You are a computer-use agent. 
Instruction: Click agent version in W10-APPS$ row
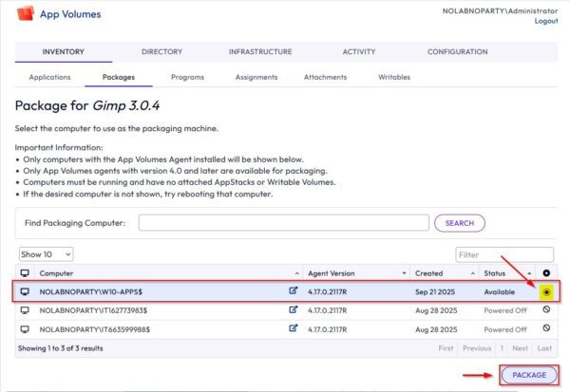327,291
